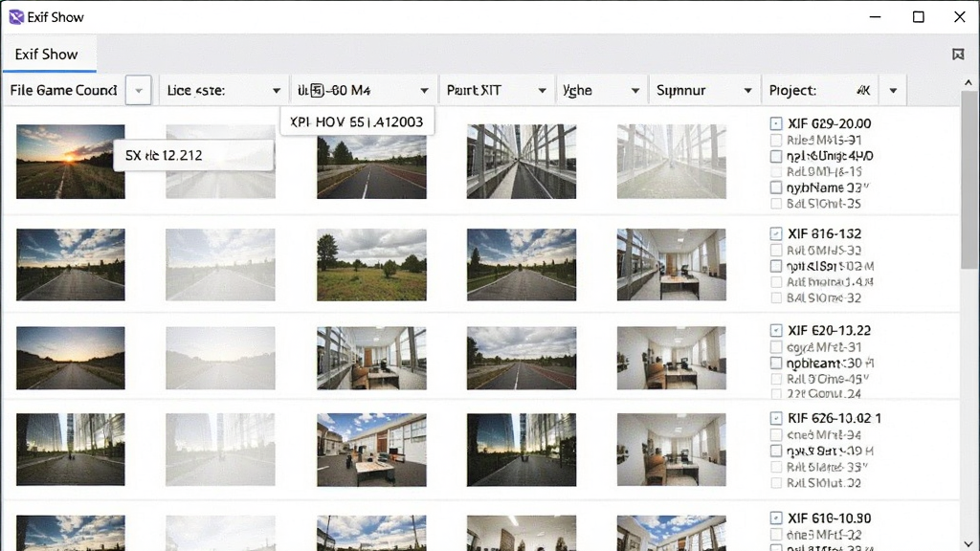The width and height of the screenshot is (980, 551).
Task: Click the File Game Cound label field
Action: tap(64, 91)
